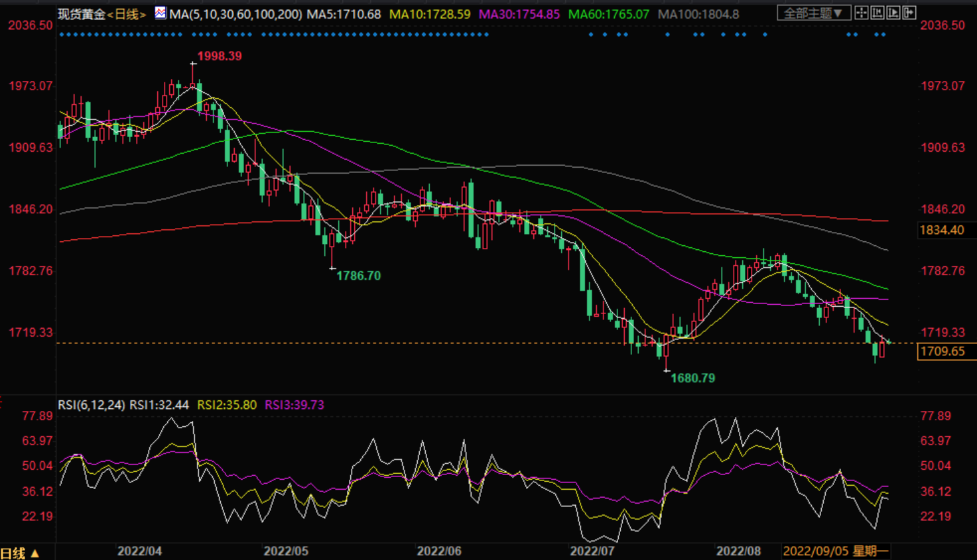Screen dimensions: 977x560
Task: Toggle the MA30:1754.85 line legend
Action: (x=519, y=14)
